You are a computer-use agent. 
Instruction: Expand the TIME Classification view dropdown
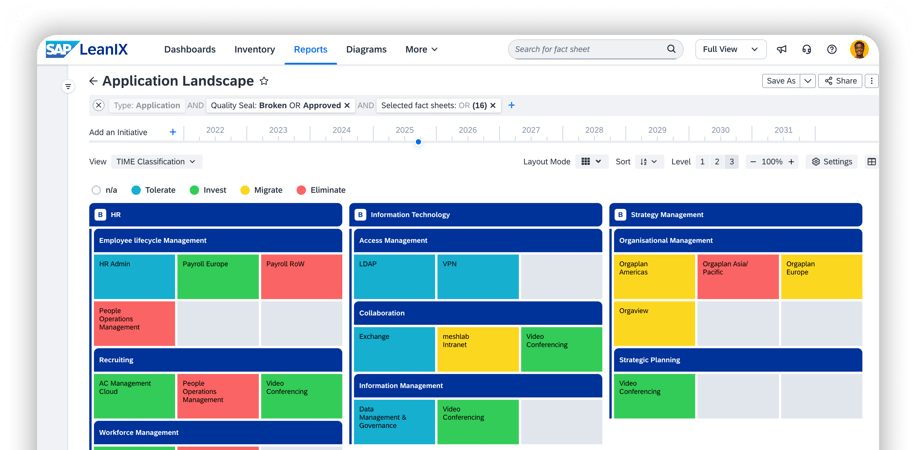(157, 161)
